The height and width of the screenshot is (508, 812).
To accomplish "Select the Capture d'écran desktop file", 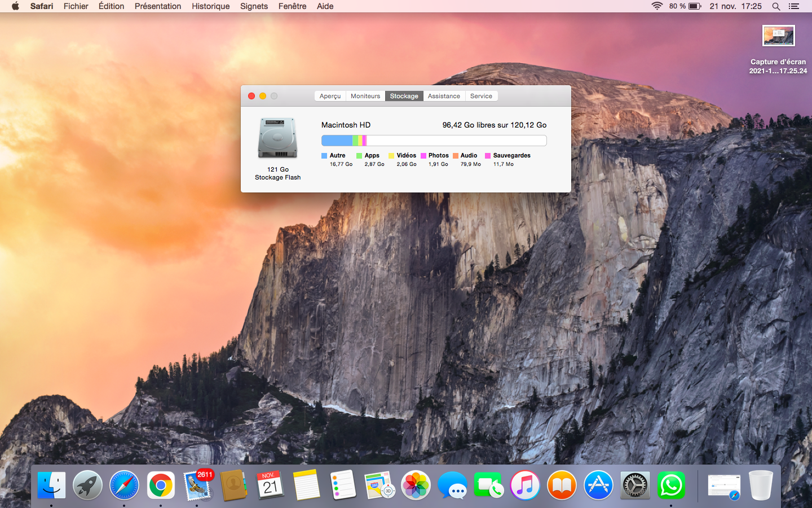I will pyautogui.click(x=778, y=36).
